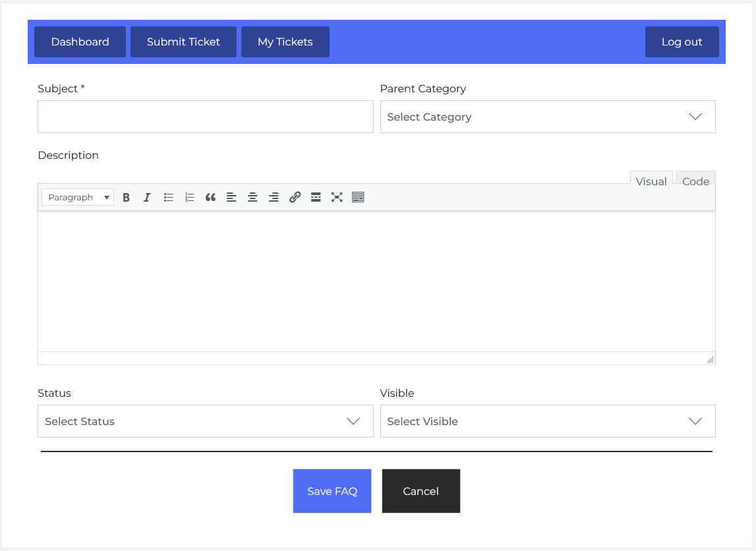Viewport: 756px width, 551px height.
Task: Insert a bulleted list
Action: tap(169, 197)
